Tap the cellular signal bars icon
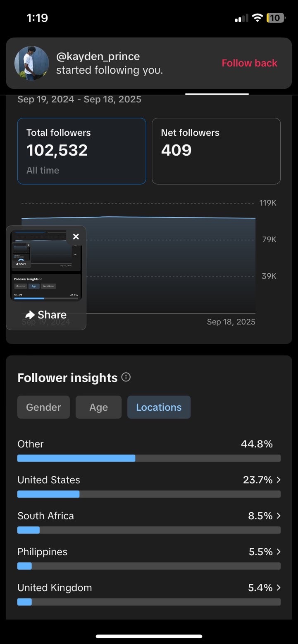The height and width of the screenshot is (644, 298). click(x=241, y=18)
